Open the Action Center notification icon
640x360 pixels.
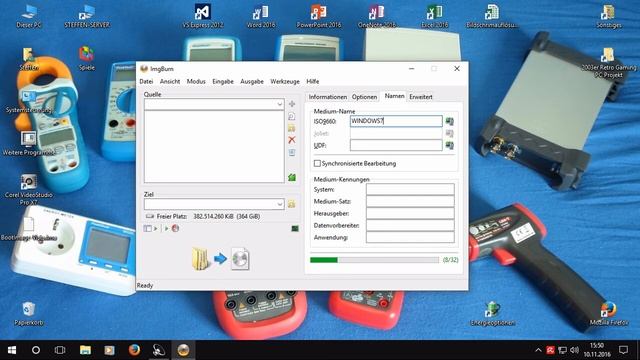tap(623, 350)
